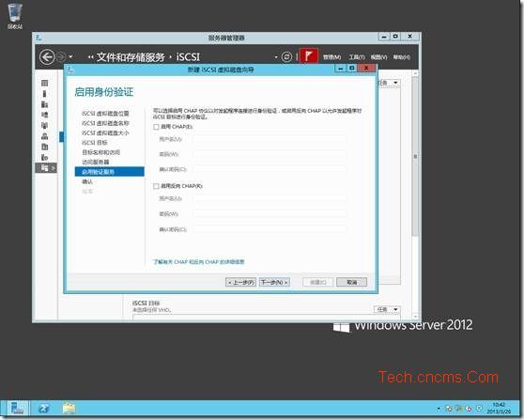
Task: Tick the 启用 CHAP(E) checkbox
Action: 156,127
